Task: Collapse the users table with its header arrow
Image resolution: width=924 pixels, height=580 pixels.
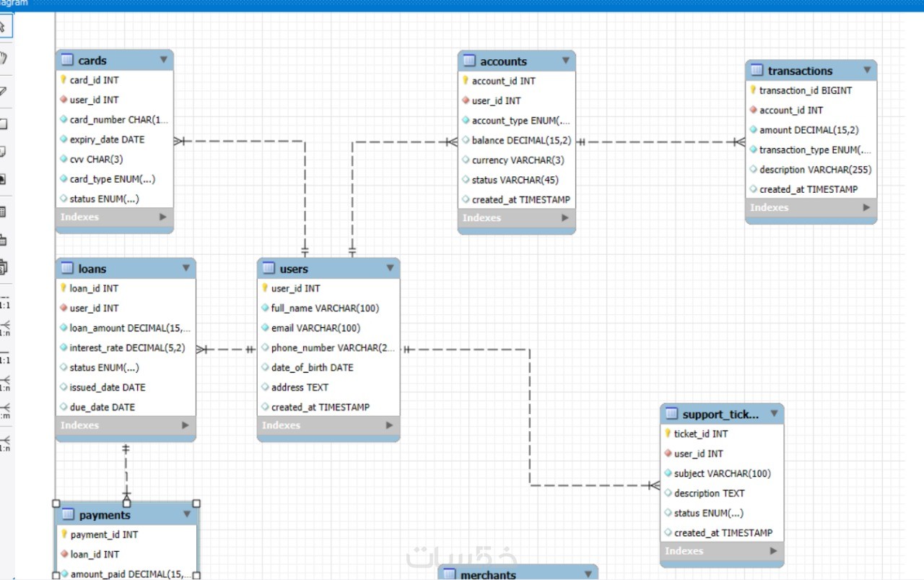Action: tap(390, 268)
